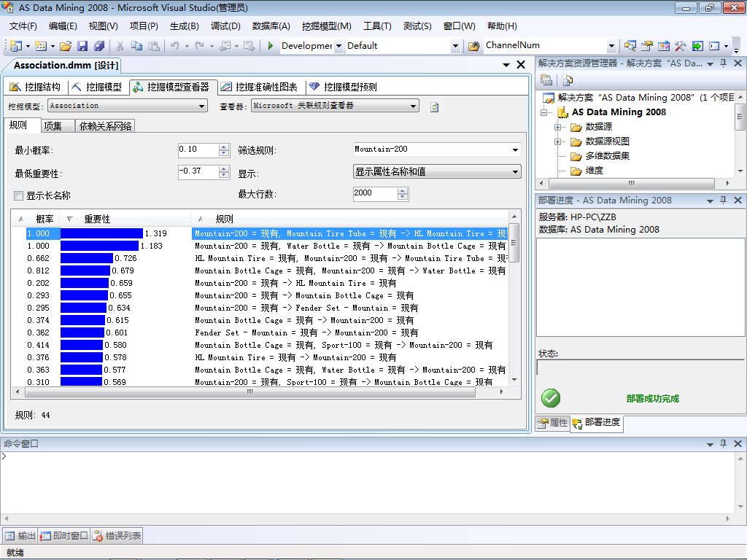747x560 pixels.
Task: Click the Command Window toolbar icon
Action: click(714, 46)
